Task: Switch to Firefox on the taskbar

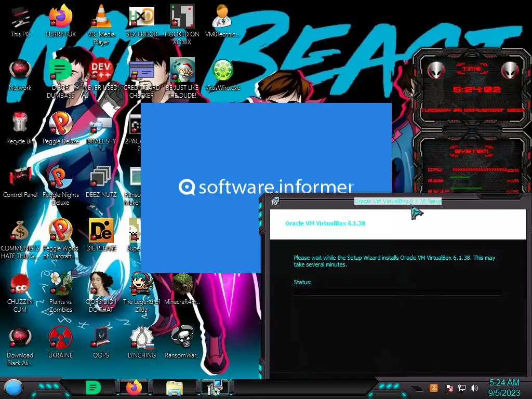Action: (134, 388)
